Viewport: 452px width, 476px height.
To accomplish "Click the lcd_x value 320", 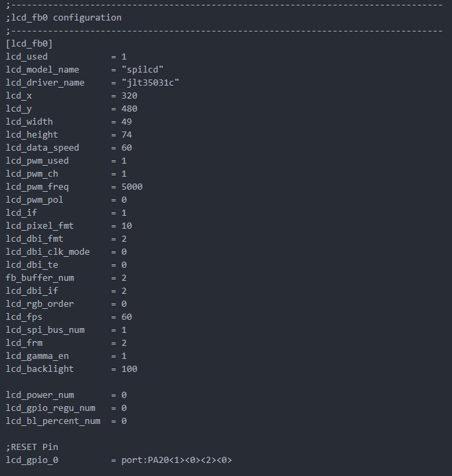I will pos(129,96).
